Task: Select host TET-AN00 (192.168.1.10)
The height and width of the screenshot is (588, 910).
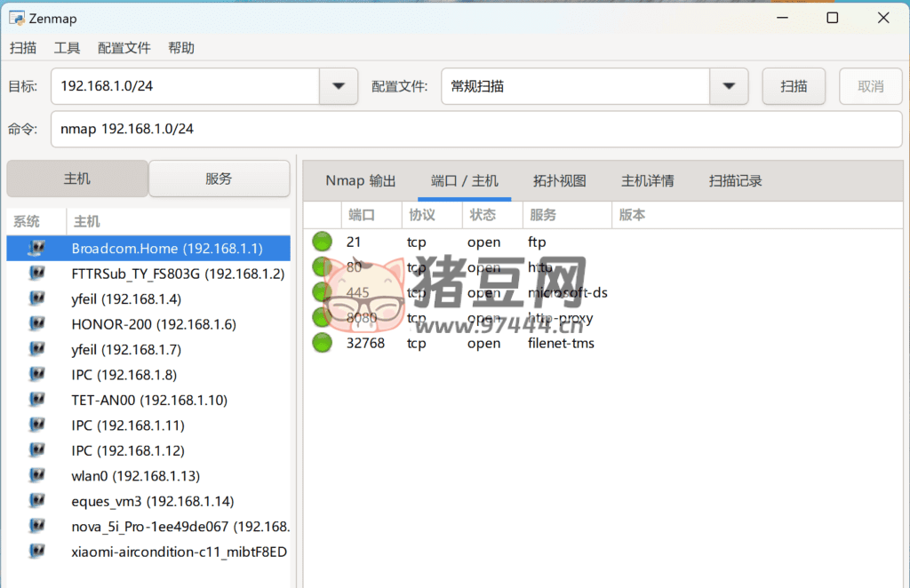Action: coord(148,400)
